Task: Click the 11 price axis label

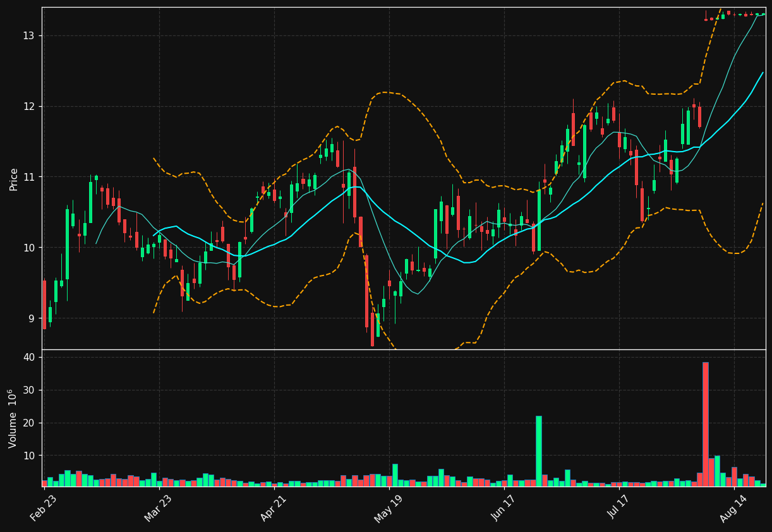Action: (30, 177)
